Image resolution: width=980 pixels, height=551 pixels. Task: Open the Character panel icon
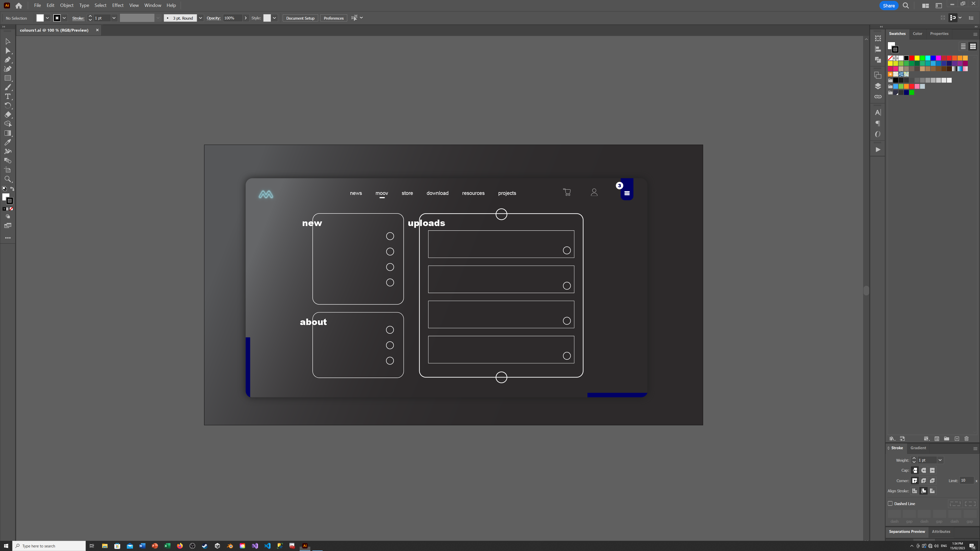pyautogui.click(x=878, y=112)
